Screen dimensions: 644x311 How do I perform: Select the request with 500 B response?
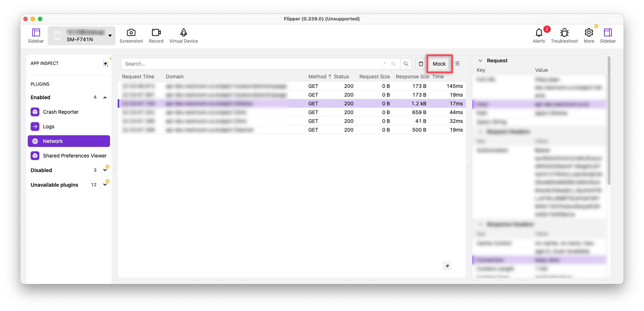pyautogui.click(x=292, y=130)
